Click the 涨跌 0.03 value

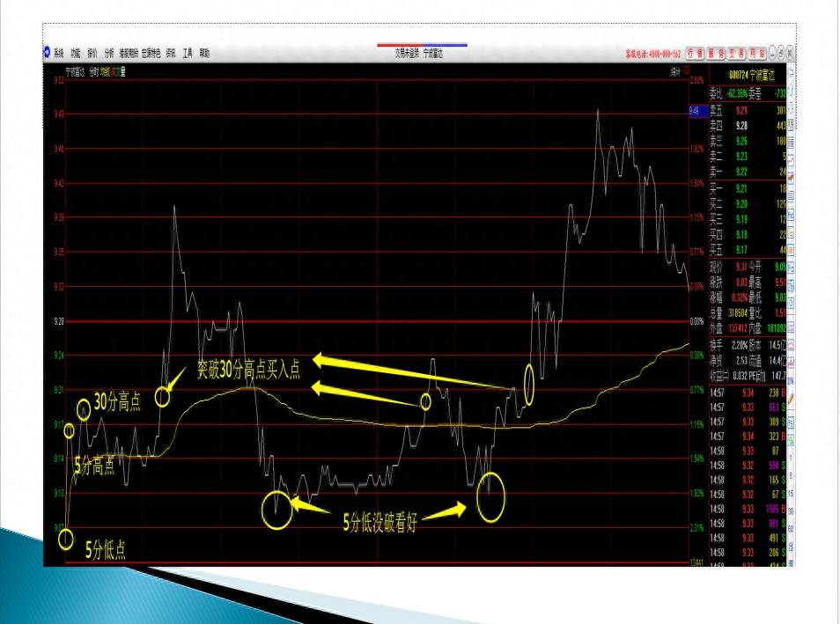741,283
